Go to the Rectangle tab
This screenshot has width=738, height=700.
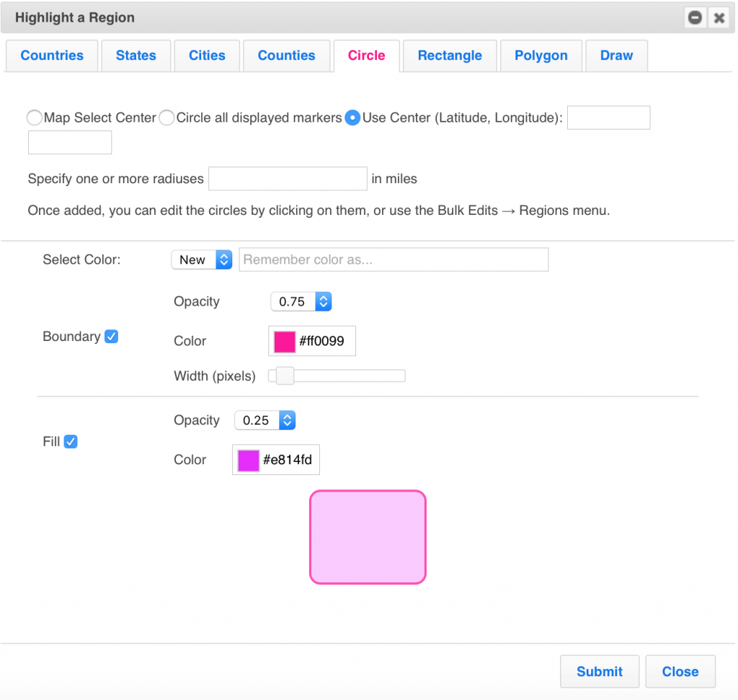pos(450,56)
